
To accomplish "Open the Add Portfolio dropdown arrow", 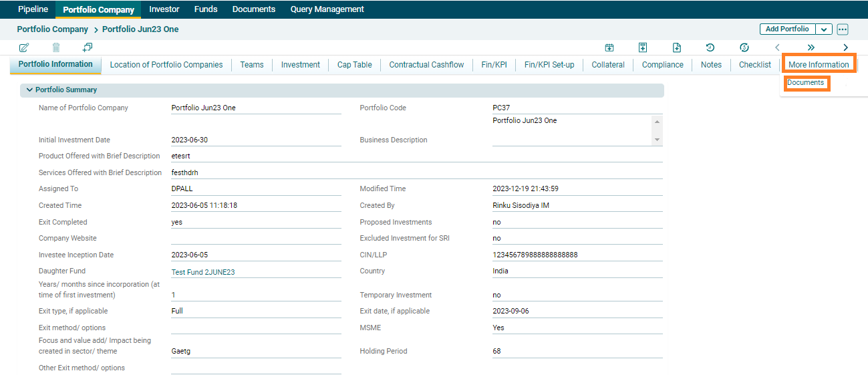I will tap(824, 29).
